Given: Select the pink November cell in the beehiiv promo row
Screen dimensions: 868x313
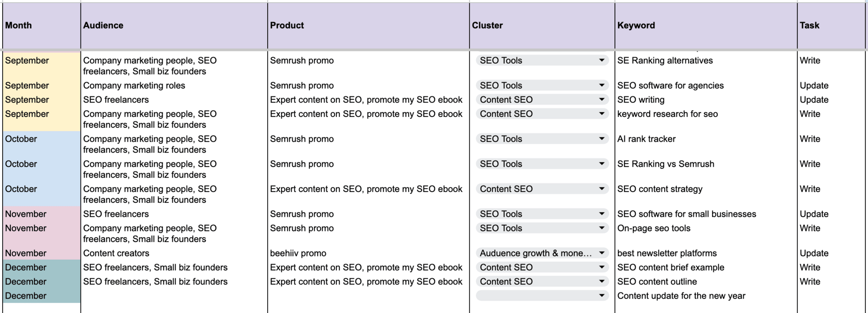Looking at the screenshot, I should point(41,253).
